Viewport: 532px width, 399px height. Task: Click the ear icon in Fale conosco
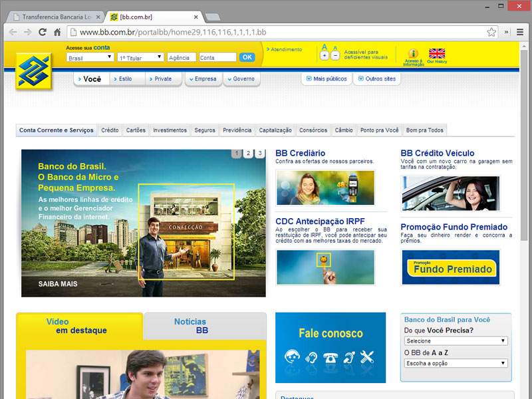[x=311, y=358]
